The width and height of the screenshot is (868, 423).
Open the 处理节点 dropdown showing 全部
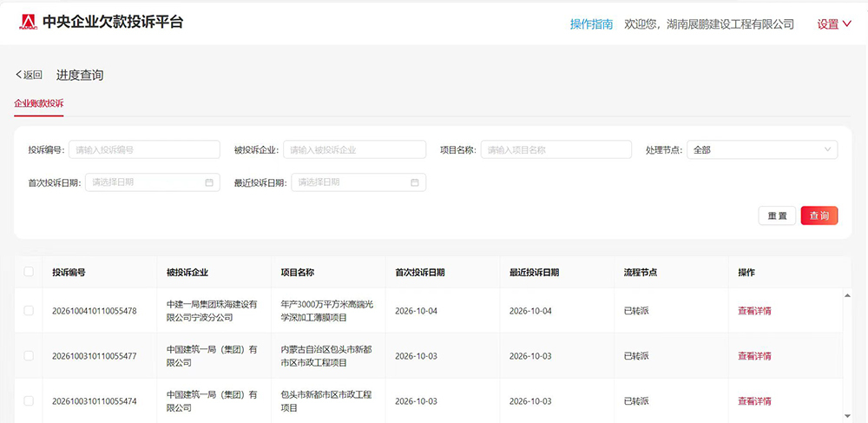click(x=762, y=149)
